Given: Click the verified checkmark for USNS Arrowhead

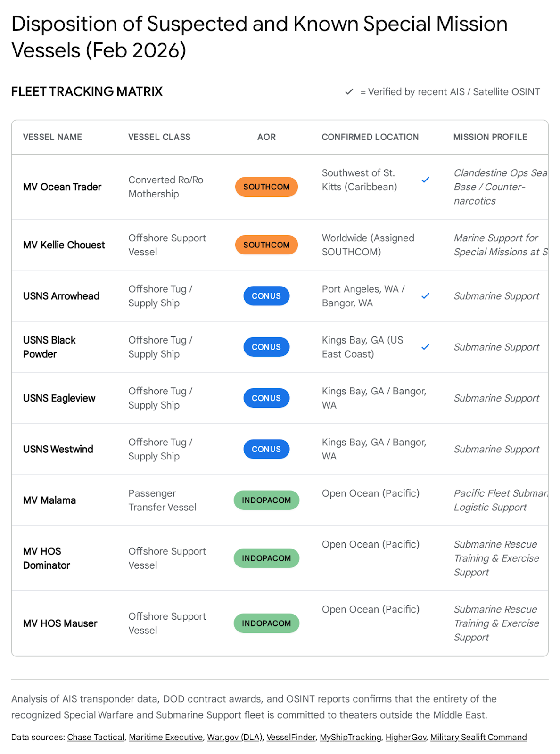Looking at the screenshot, I should tap(425, 296).
